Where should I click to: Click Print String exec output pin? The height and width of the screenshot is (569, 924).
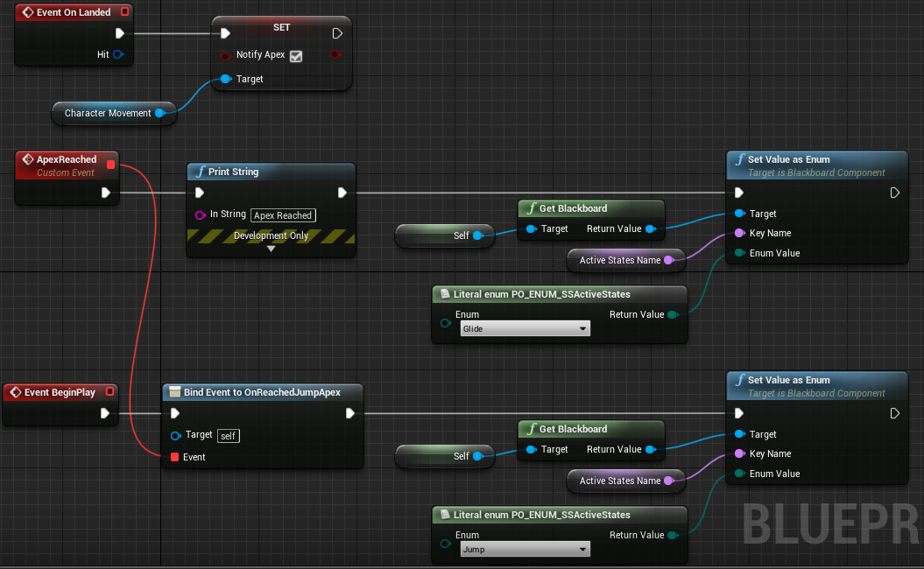tap(342, 192)
